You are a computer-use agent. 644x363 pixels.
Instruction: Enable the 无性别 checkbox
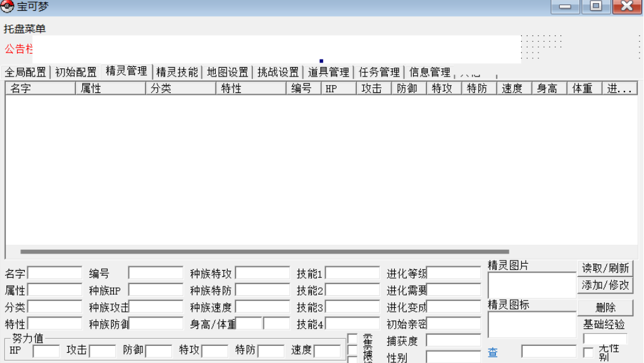coord(588,352)
